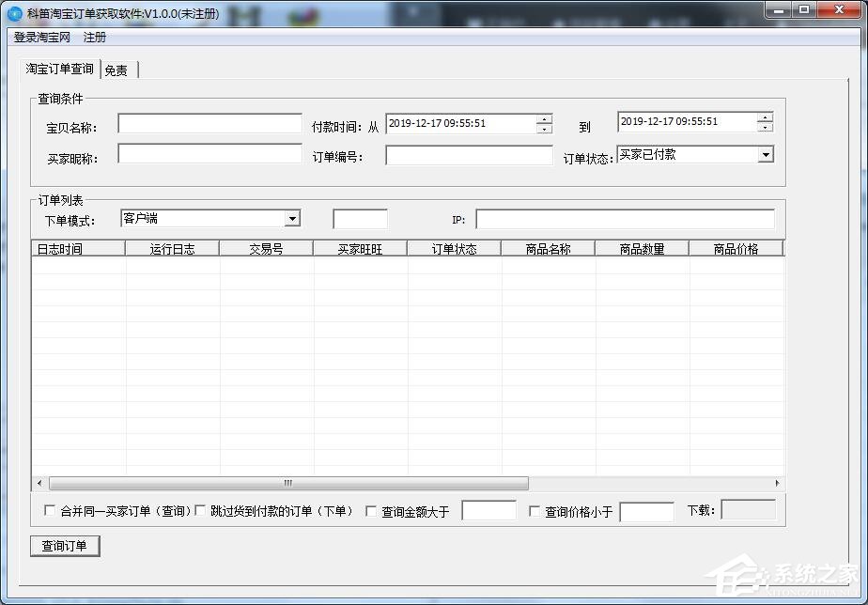Click the 商品名称 column header

pyautogui.click(x=548, y=249)
